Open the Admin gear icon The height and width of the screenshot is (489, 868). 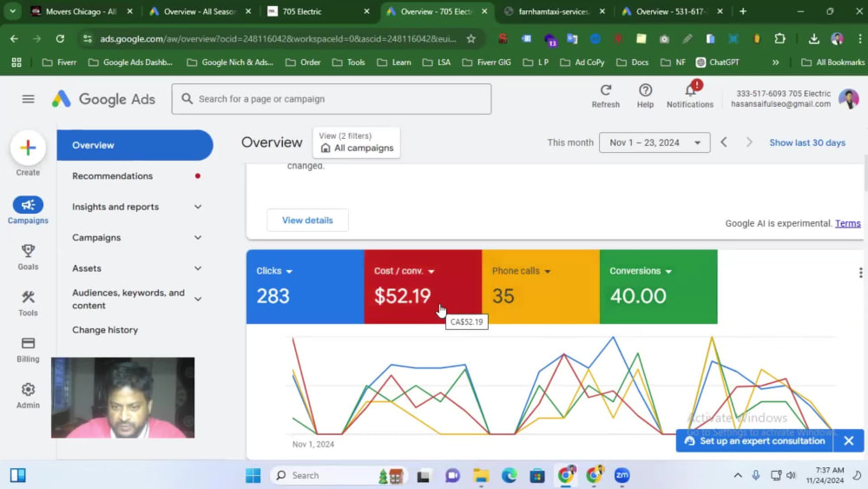point(28,389)
